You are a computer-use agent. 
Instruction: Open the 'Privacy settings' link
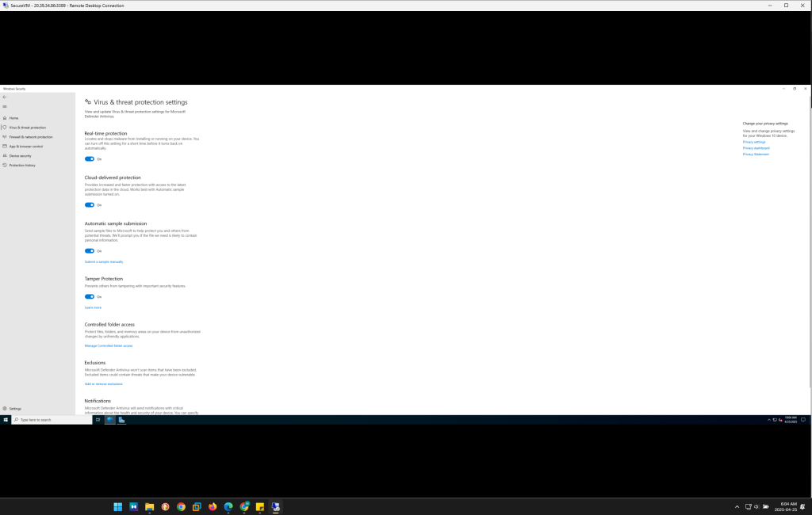click(754, 142)
